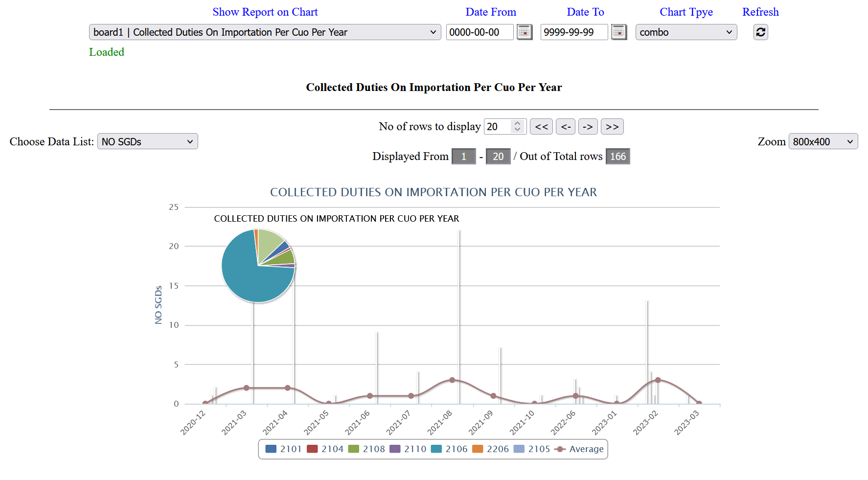Toggle the 2101 series in legend
The image size is (868, 480).
[284, 449]
